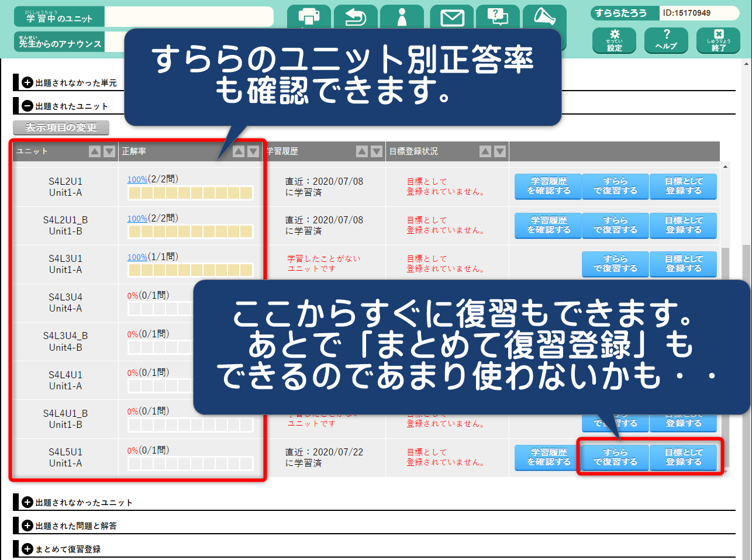The width and height of the screenshot is (752, 560).
Task: Expand 出題された問題と解答 section
Action: point(27,526)
